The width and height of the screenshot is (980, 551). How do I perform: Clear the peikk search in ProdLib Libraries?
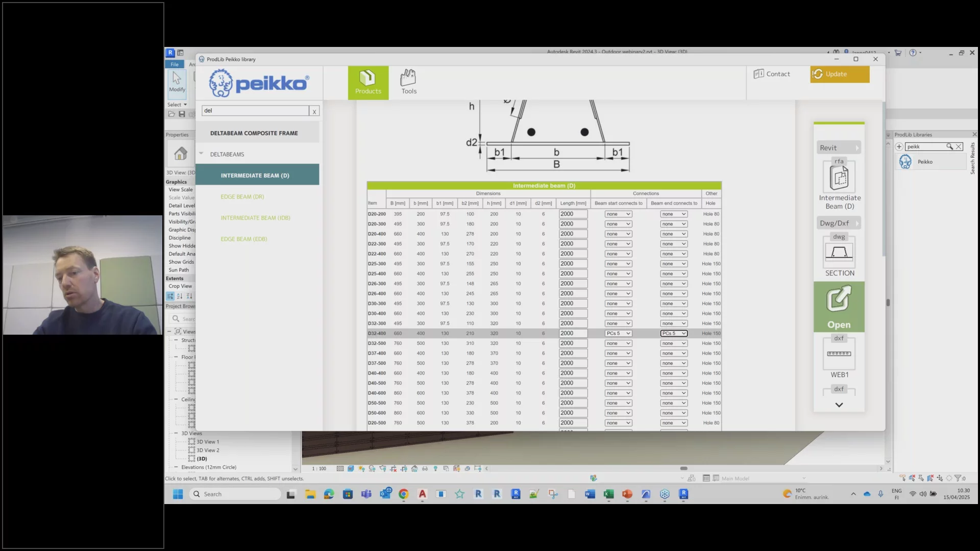coord(959,146)
